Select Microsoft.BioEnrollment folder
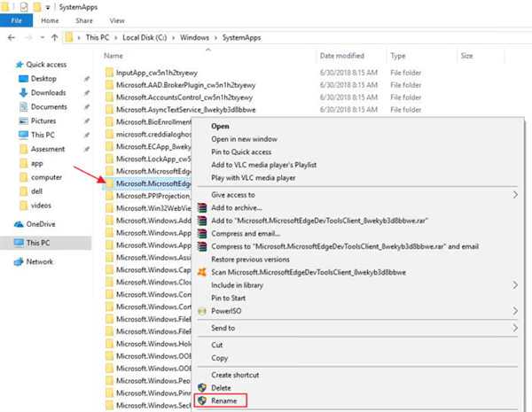Screen dimensions: 532x412 (153, 122)
